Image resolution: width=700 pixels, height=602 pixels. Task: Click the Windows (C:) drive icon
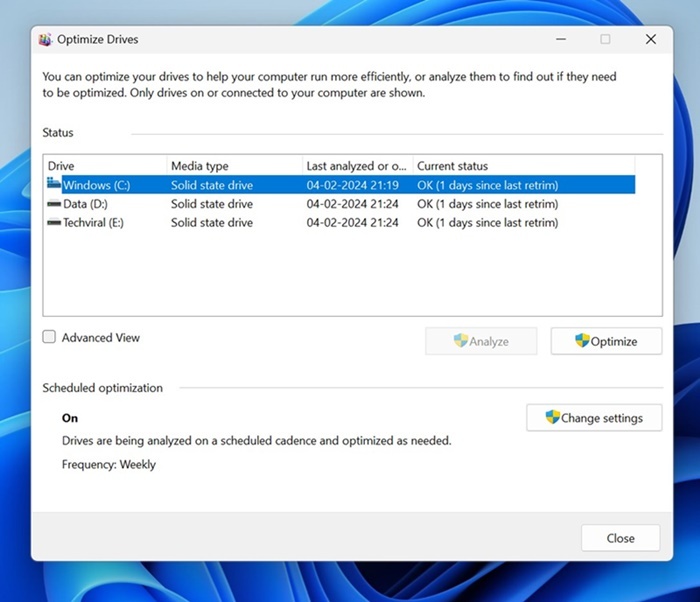(54, 183)
